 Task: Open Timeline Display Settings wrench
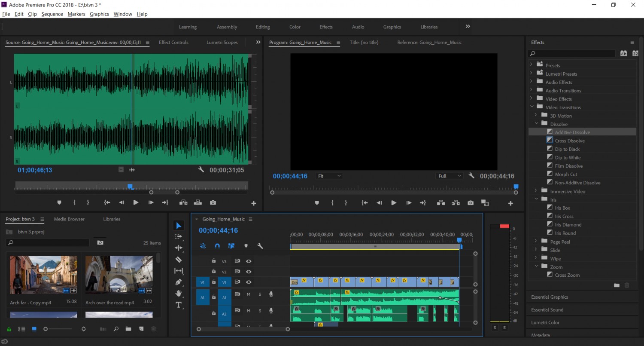[x=260, y=246]
